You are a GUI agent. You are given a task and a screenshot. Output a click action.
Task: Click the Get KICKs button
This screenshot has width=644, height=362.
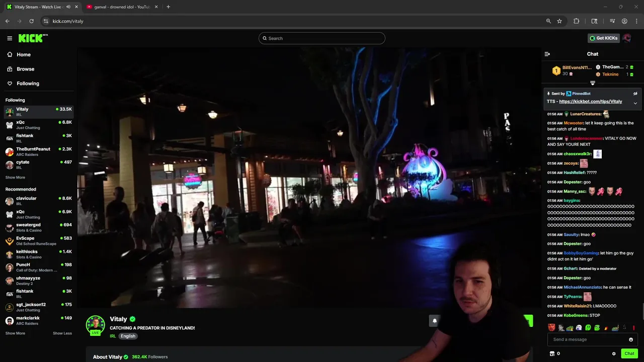[x=603, y=38]
